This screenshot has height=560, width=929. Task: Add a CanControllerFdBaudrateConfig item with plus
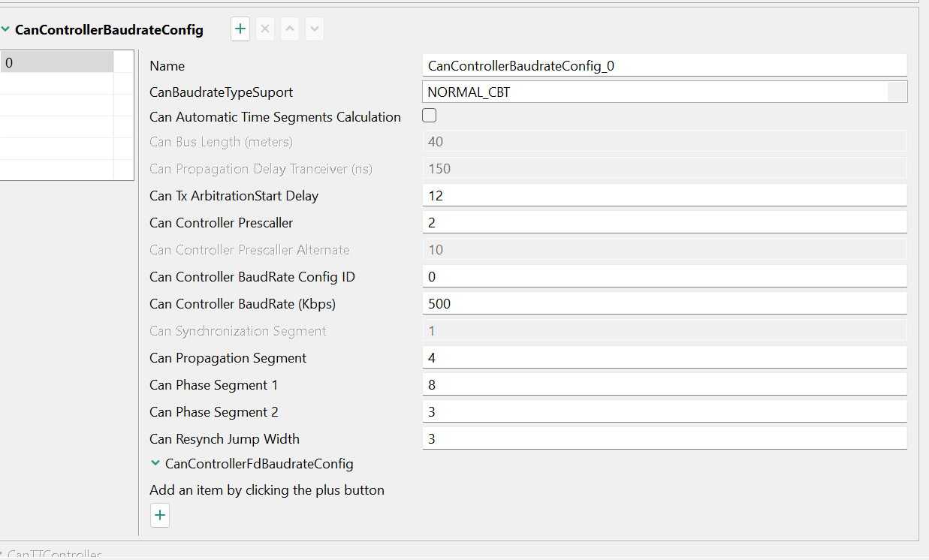click(160, 516)
